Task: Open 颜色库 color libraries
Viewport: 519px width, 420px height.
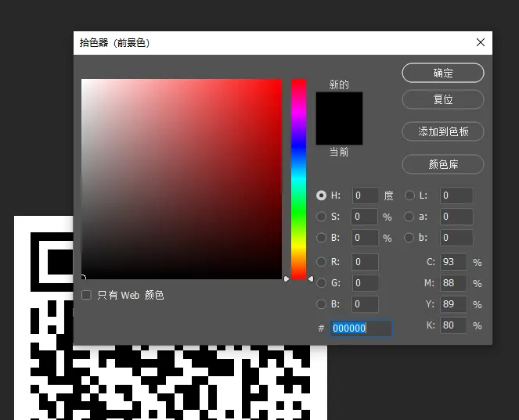Action: [x=442, y=164]
